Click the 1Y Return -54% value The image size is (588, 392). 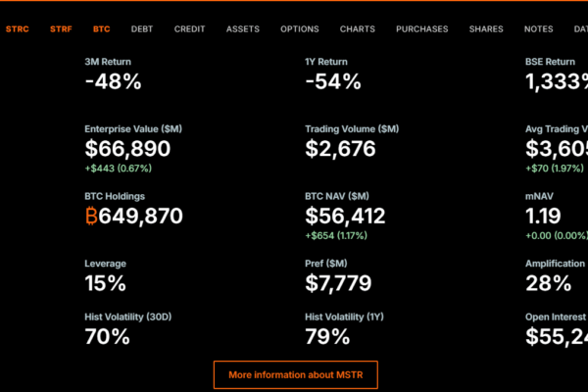(x=333, y=82)
